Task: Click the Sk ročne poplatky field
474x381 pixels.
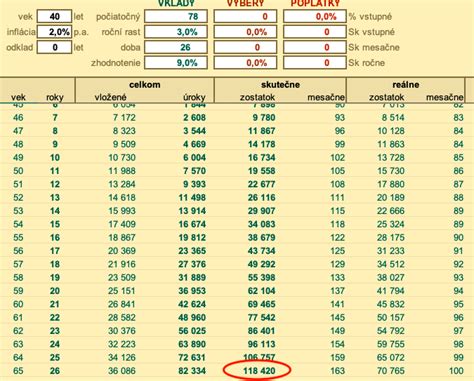Action: (315, 63)
